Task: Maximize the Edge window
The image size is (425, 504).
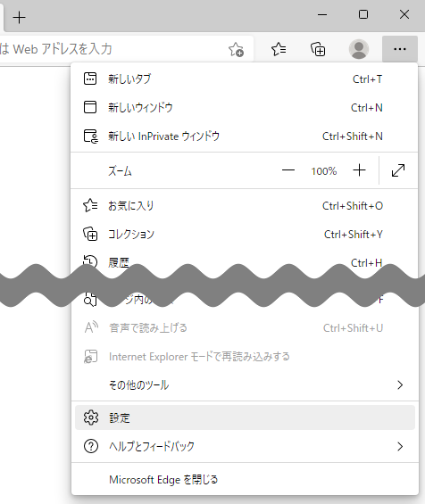Action: (363, 14)
